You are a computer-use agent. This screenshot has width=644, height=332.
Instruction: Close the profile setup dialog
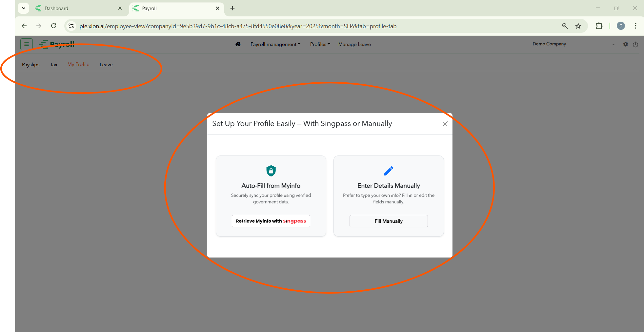[x=445, y=124]
